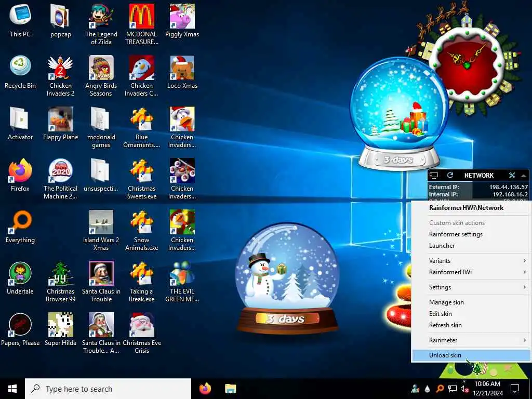Click the monitor icon in Network skin header
The height and width of the screenshot is (399, 532).
point(434,176)
